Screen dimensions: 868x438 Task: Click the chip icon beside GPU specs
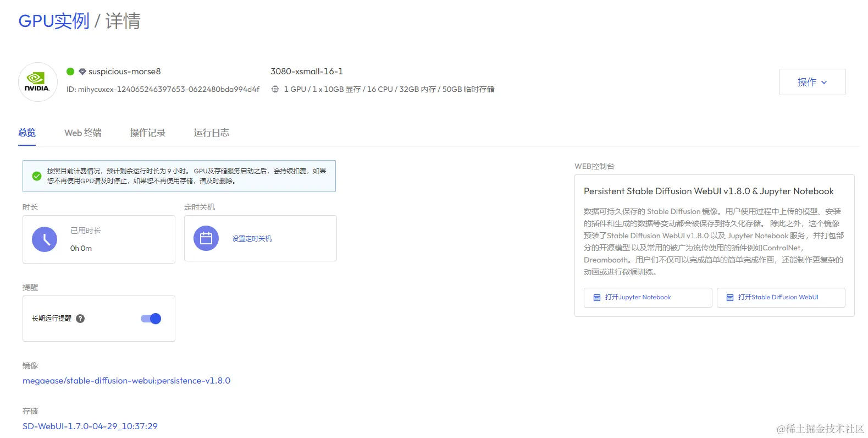(275, 89)
